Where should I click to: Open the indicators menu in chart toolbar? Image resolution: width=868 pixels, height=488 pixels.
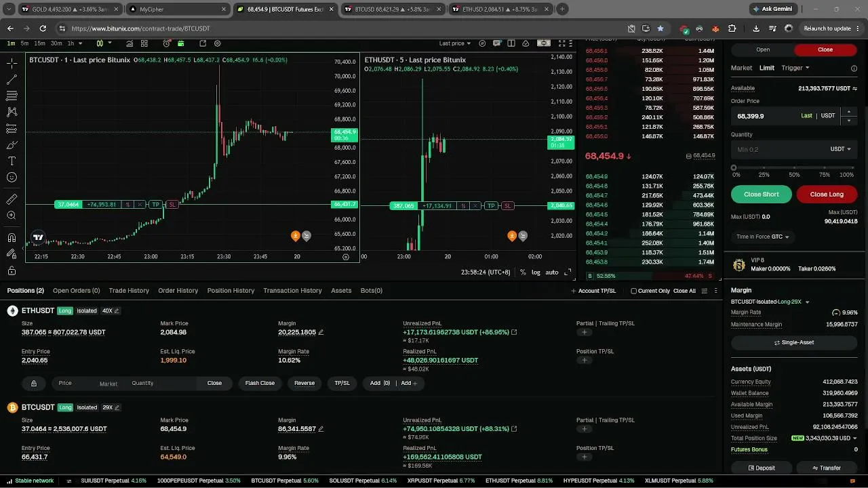pos(128,43)
